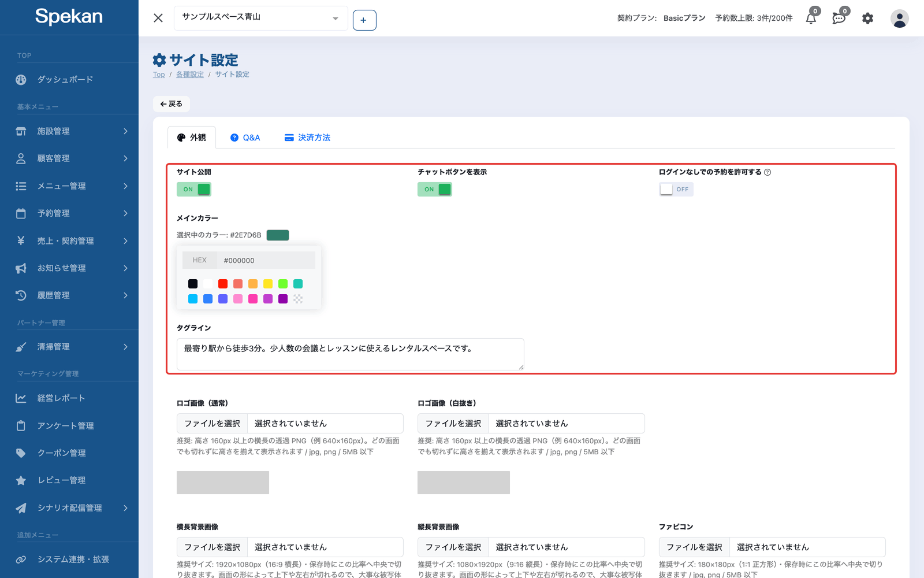Expand the お知らせ管理 menu chevron
The height and width of the screenshot is (578, 924).
pos(125,268)
